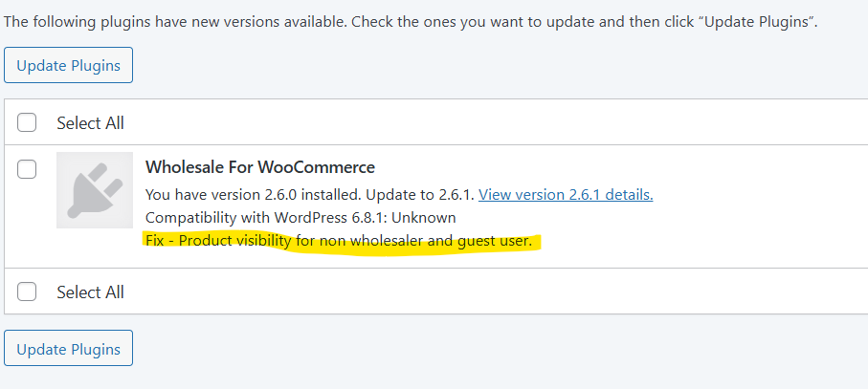Click 'Product visibility' in the highlighted line
Image resolution: width=868 pixels, height=389 pixels.
(x=235, y=241)
